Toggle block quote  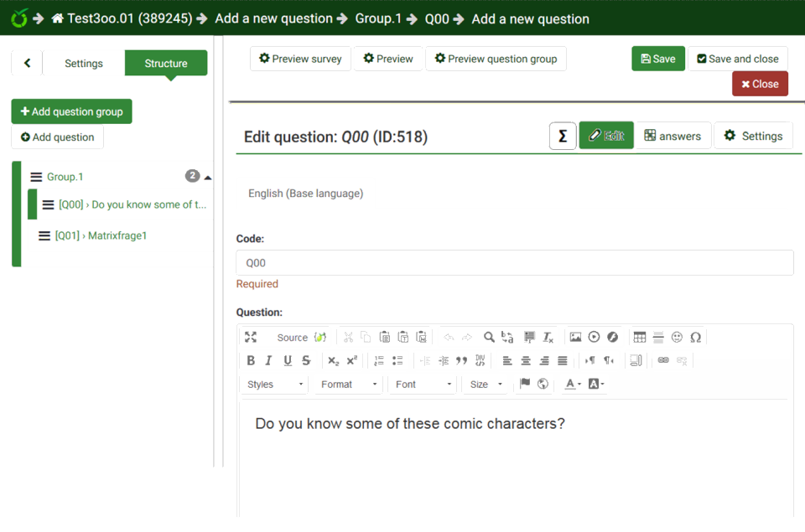pyautogui.click(x=461, y=360)
